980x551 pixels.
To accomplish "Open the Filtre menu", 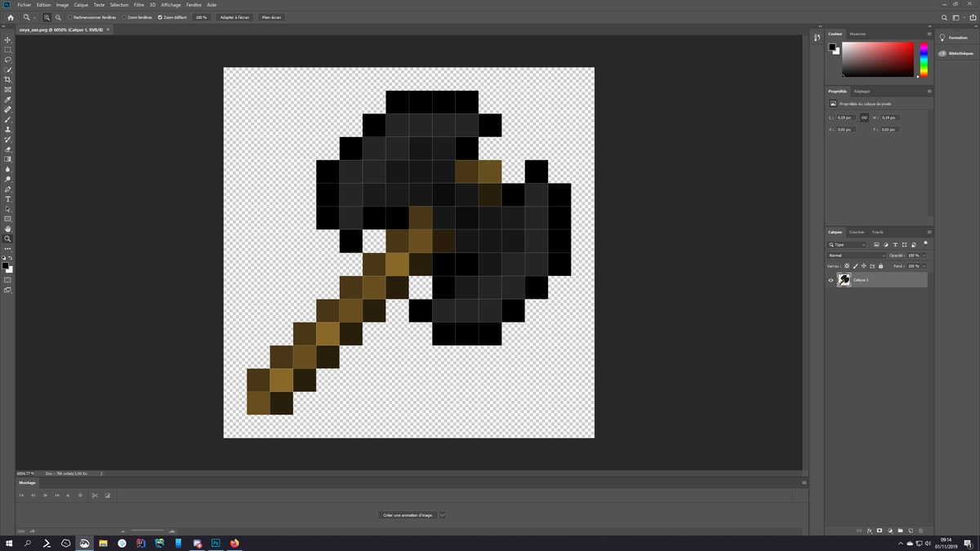I will pos(139,5).
